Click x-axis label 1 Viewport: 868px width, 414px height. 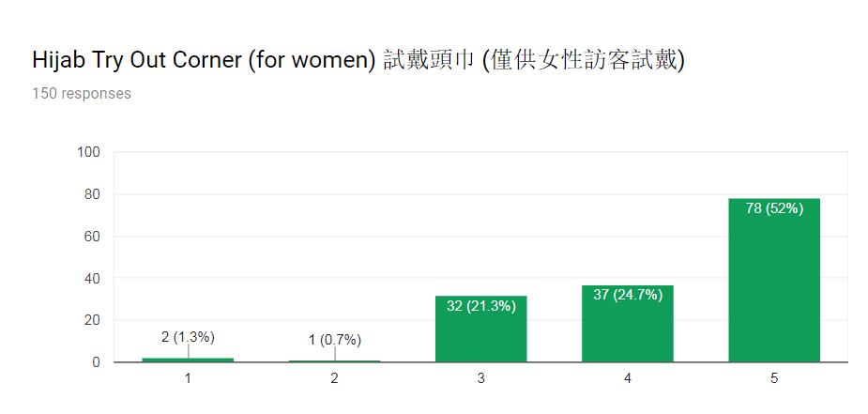(x=188, y=378)
